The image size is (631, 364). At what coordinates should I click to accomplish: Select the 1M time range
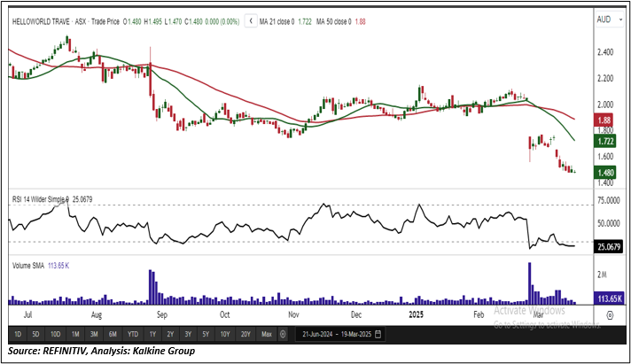point(75,334)
